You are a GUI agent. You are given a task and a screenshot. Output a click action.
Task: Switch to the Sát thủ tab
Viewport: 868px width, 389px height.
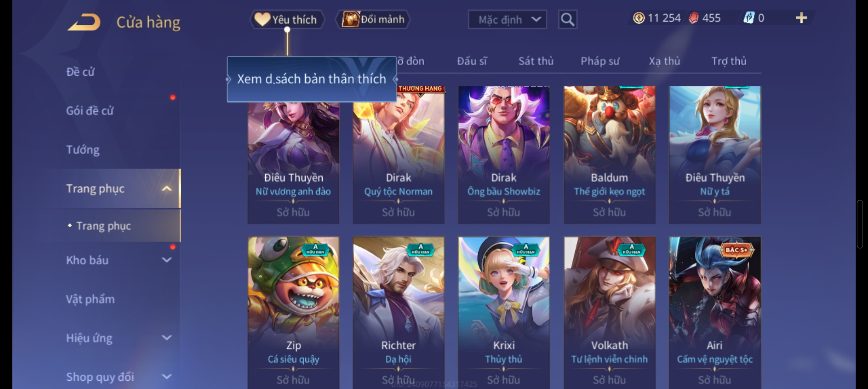click(x=536, y=61)
